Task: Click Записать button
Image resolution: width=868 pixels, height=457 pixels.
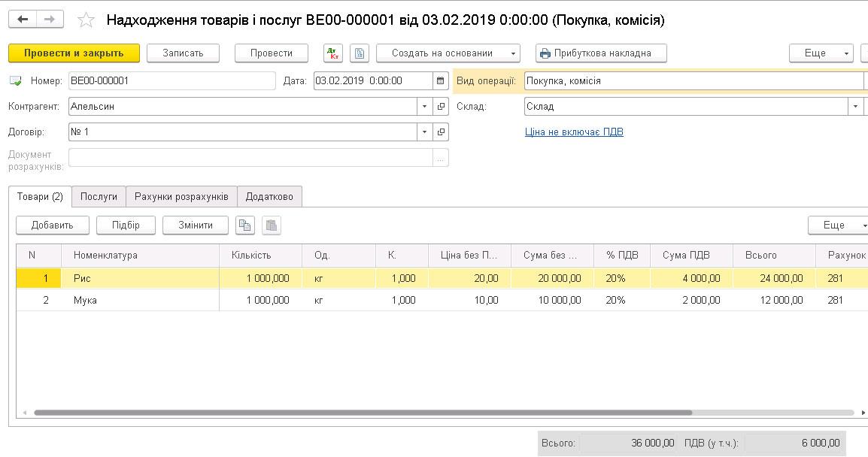Action: [x=184, y=53]
